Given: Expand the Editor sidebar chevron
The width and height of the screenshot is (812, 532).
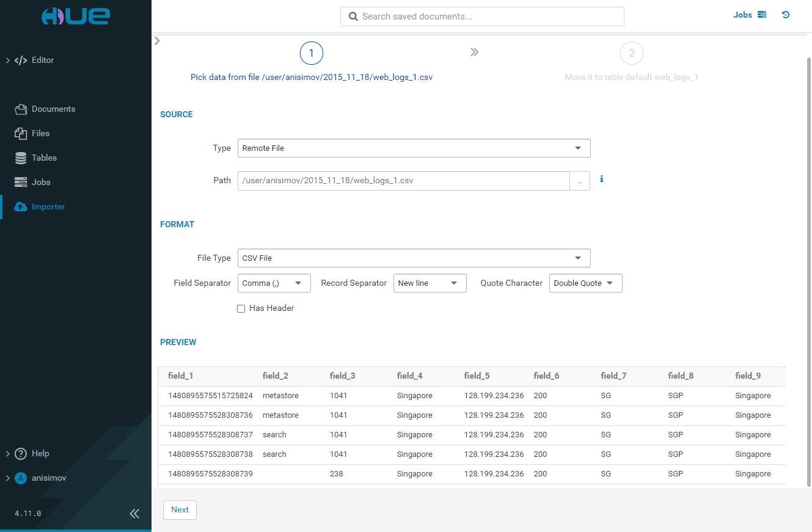Looking at the screenshot, I should point(7,60).
